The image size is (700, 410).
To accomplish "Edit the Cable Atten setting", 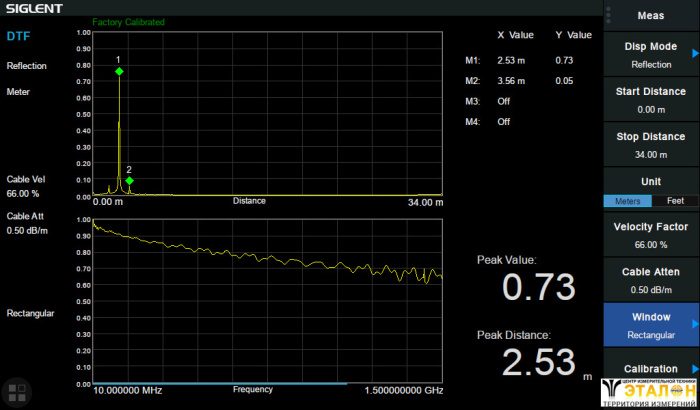I will pyautogui.click(x=651, y=280).
